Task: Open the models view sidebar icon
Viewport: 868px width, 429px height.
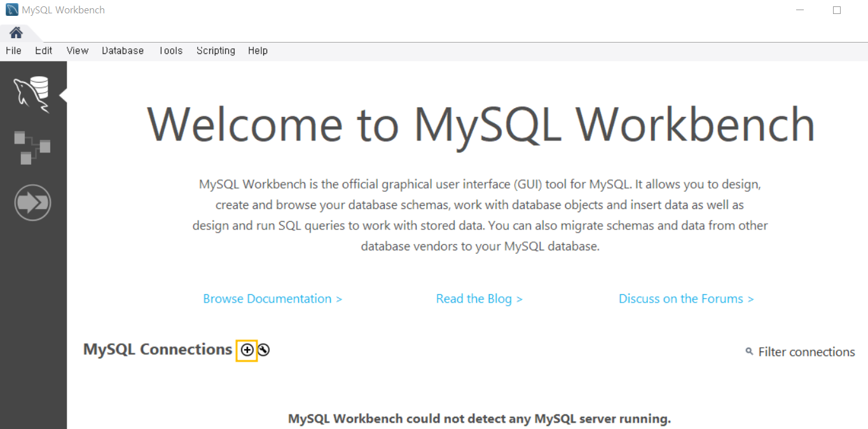Action: (32, 147)
